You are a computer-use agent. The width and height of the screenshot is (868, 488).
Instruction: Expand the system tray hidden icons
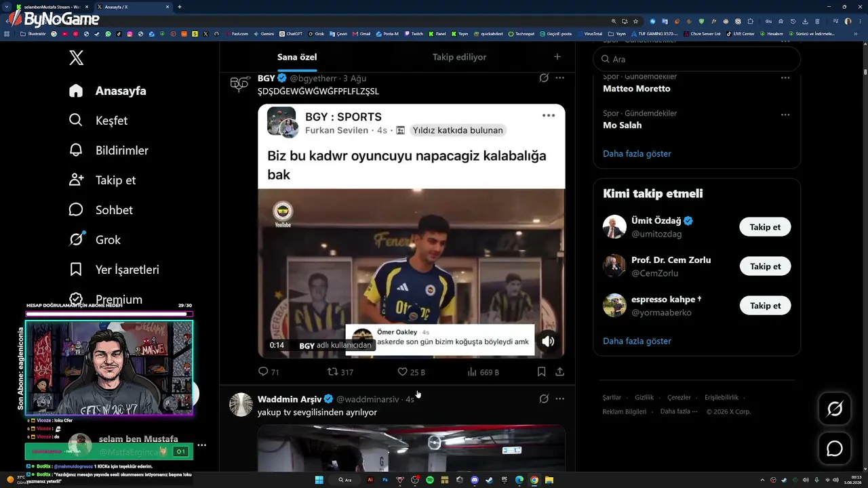(763, 480)
